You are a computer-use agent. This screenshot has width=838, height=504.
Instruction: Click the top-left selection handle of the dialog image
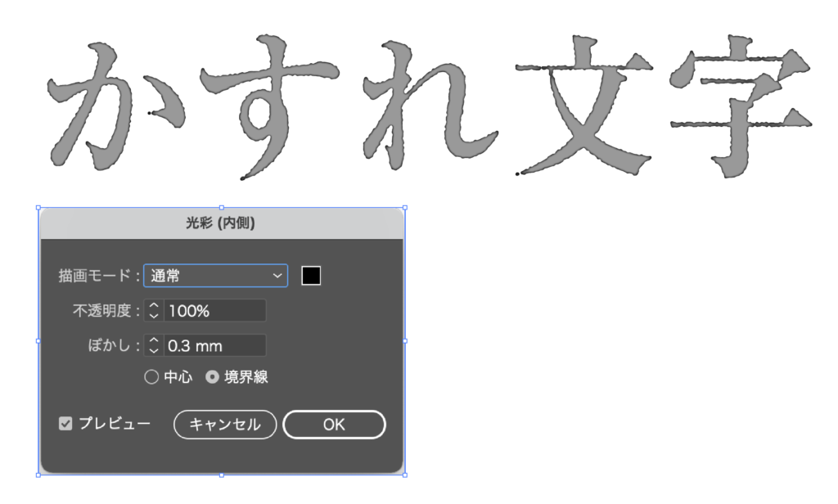(38, 207)
